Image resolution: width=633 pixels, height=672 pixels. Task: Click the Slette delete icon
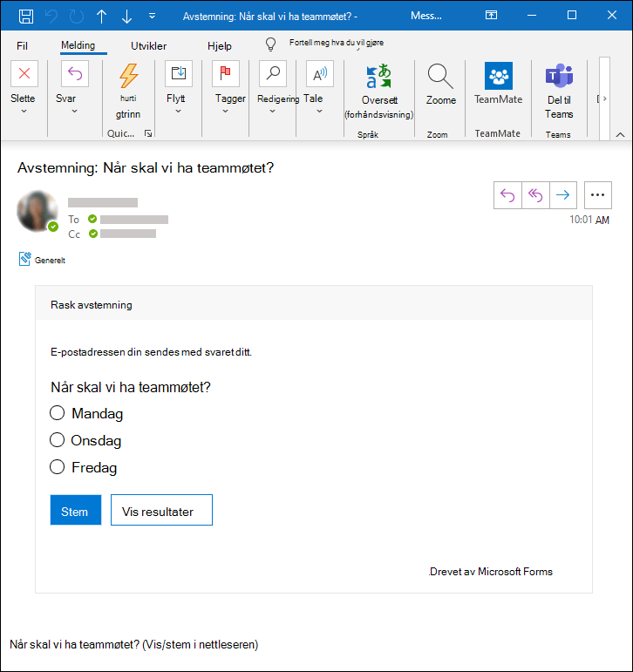pos(24,73)
